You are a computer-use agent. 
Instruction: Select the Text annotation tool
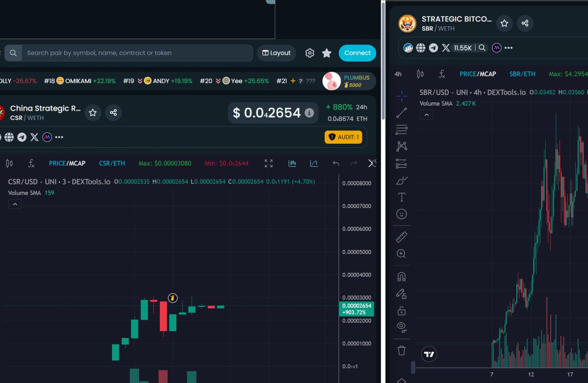401,197
